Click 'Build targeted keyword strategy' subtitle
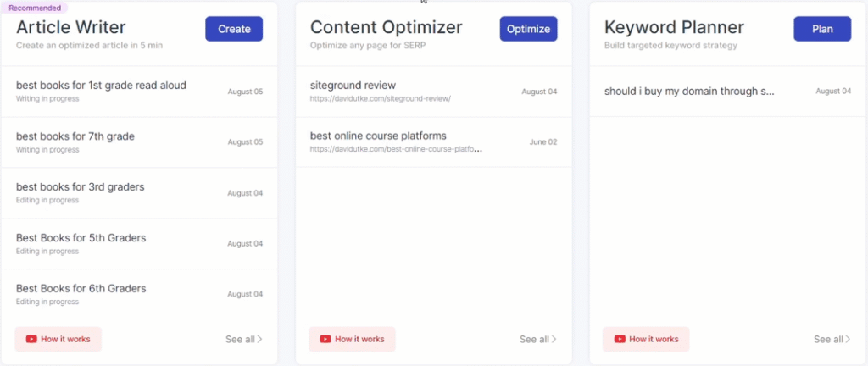This screenshot has width=868, height=366. [x=670, y=46]
